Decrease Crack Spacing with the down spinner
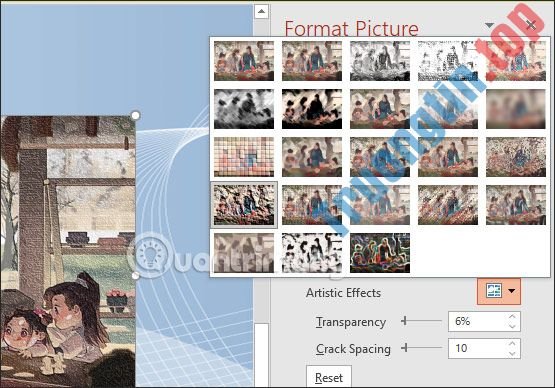This screenshot has width=555, height=388. click(x=512, y=353)
